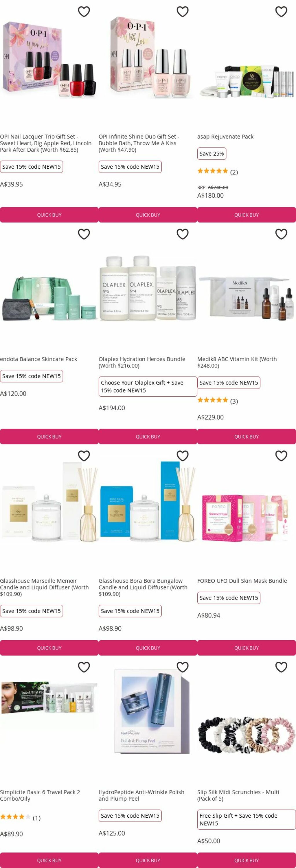Favorite the Slip Silk Midi Scrunchies
This screenshot has height=868, width=296.
(x=281, y=667)
